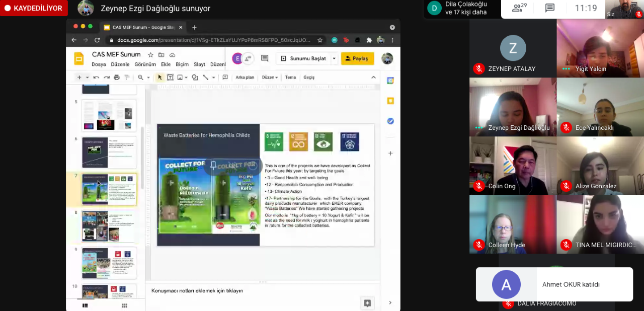Select the Text box tool in toolbar
The image size is (644, 311).
170,77
